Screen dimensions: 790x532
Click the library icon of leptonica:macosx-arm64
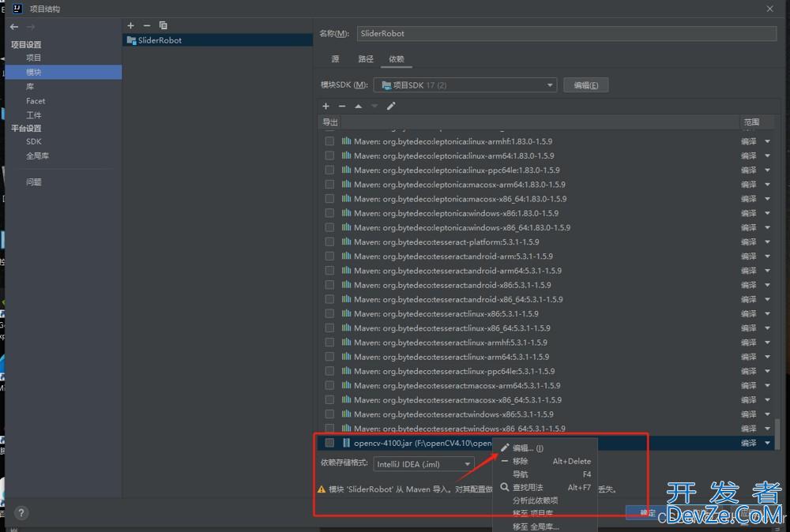(346, 184)
